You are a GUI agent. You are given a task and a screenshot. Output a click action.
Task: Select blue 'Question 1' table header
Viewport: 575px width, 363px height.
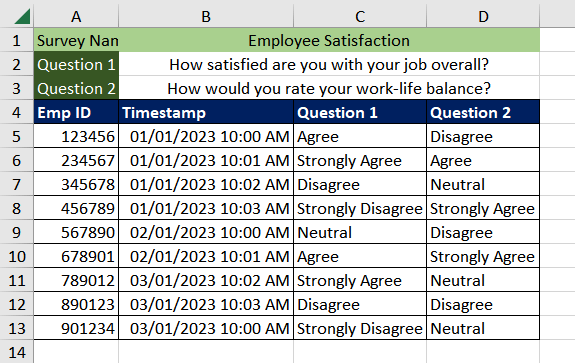click(360, 112)
